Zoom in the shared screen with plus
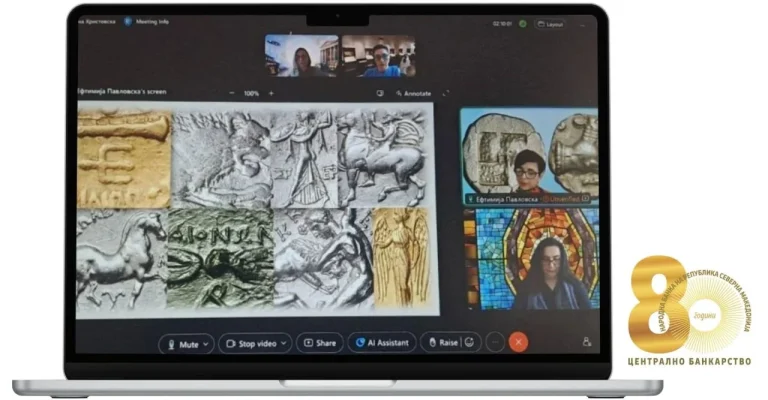This screenshot has height=400, width=768. (x=271, y=93)
